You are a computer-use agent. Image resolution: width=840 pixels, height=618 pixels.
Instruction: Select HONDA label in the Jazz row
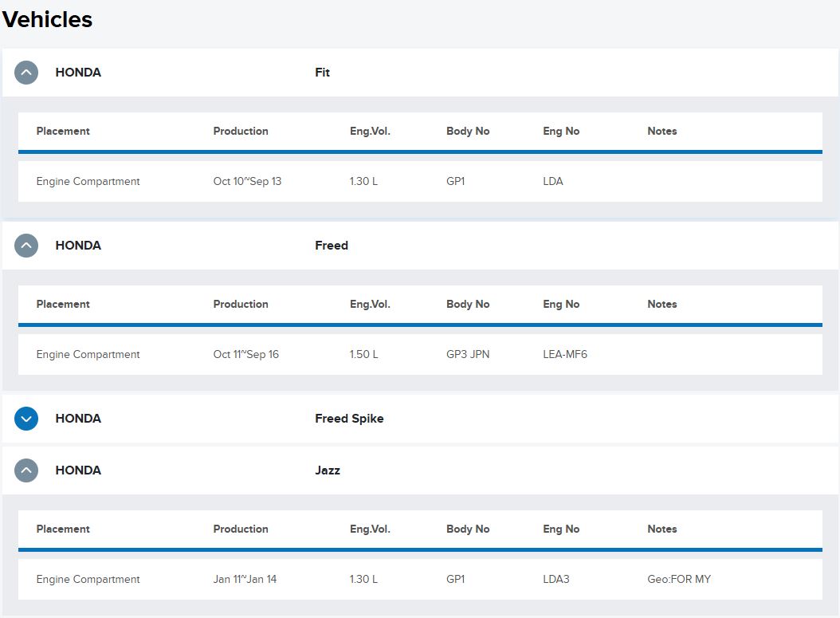pyautogui.click(x=78, y=470)
